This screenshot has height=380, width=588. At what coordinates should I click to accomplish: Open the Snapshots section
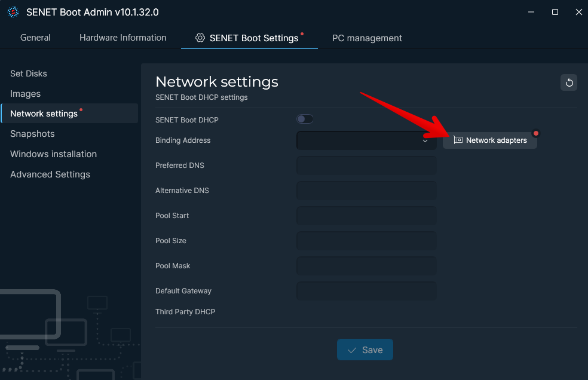(32, 133)
